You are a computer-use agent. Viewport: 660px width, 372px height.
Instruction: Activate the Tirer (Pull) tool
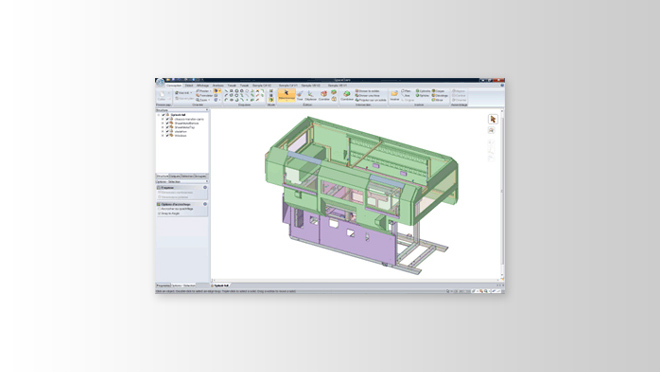click(300, 96)
